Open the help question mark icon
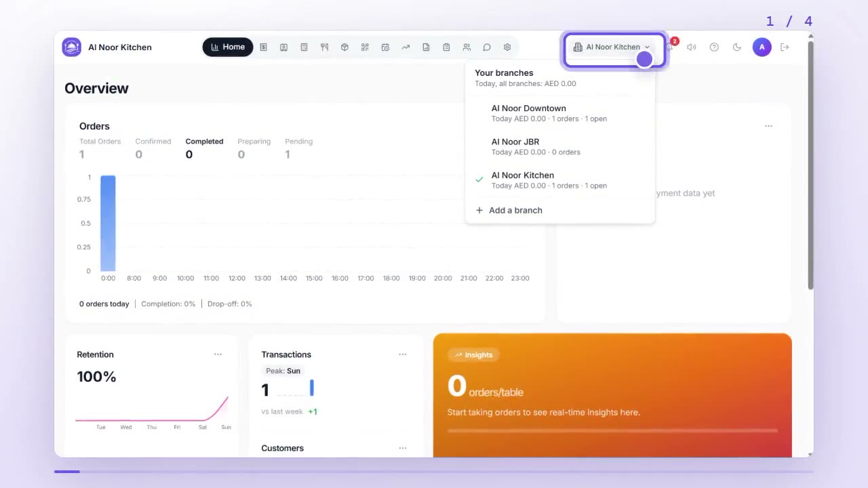Screen dimensions: 868x488 coord(714,47)
